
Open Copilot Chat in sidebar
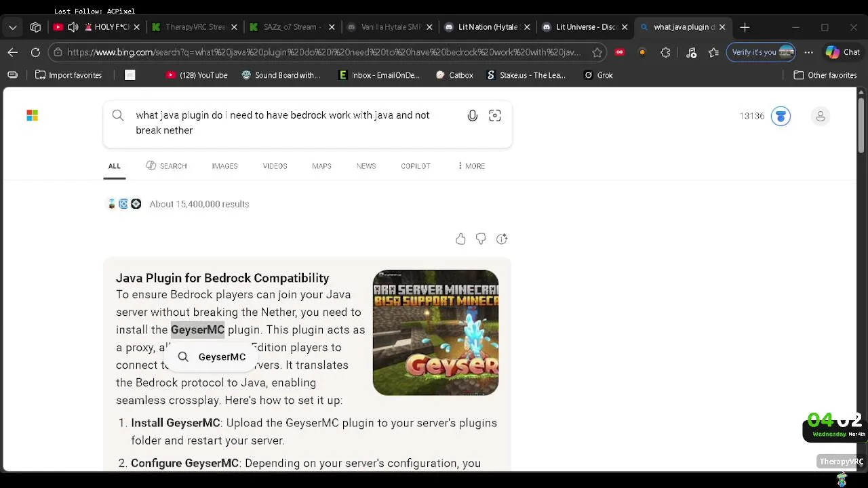coord(842,52)
